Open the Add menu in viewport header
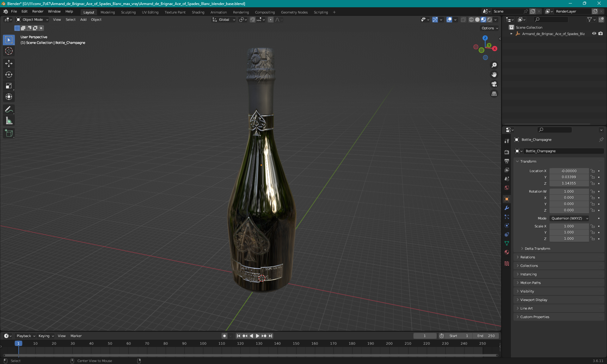The image size is (607, 364). pos(83,20)
